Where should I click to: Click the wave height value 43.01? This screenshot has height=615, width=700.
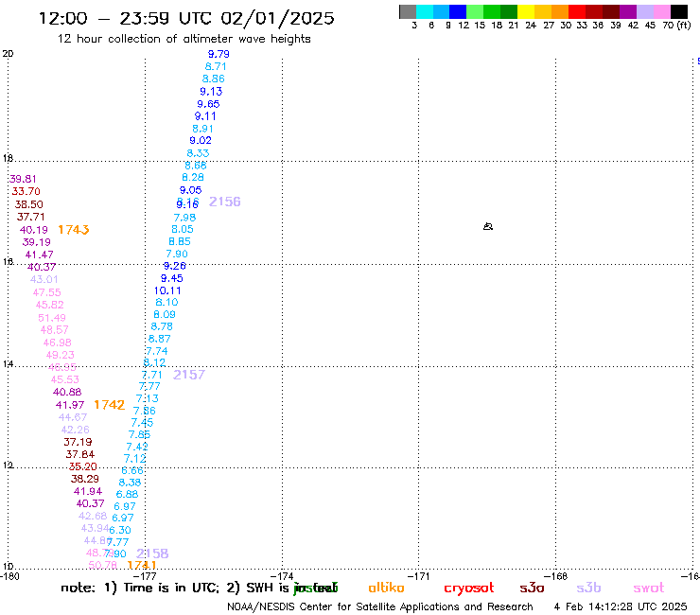[x=44, y=279]
